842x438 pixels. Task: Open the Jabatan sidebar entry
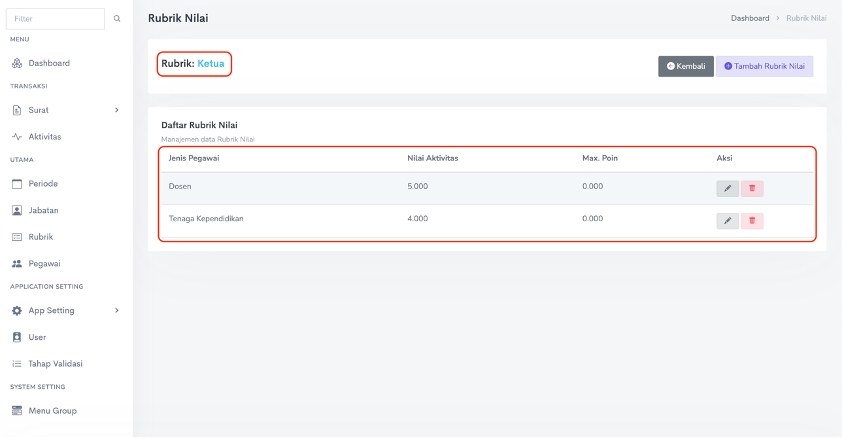pyautogui.click(x=42, y=210)
